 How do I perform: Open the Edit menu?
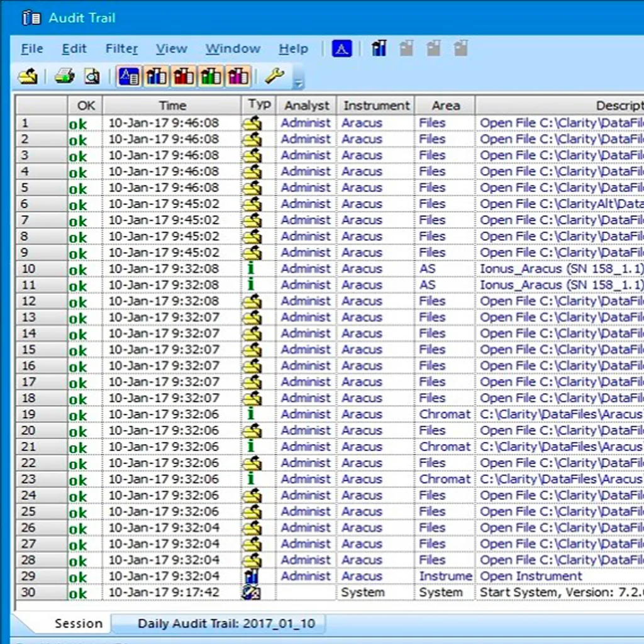coord(74,49)
